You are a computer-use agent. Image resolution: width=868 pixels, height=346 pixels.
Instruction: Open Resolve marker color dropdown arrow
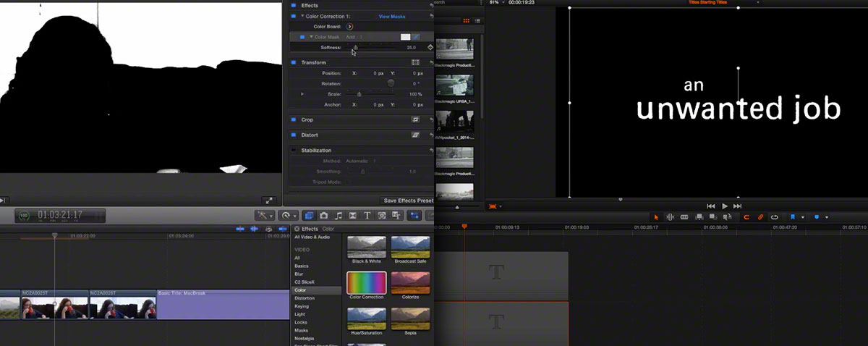tap(827, 217)
